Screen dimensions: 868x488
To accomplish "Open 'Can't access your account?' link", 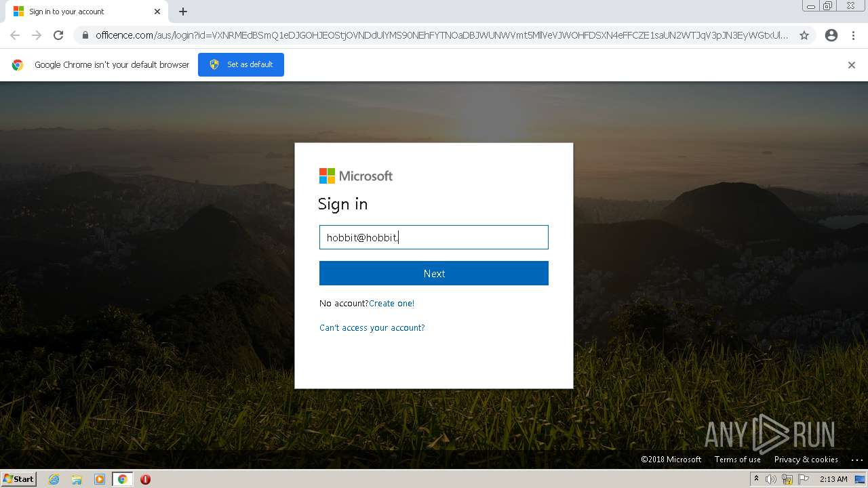I will 372,328.
